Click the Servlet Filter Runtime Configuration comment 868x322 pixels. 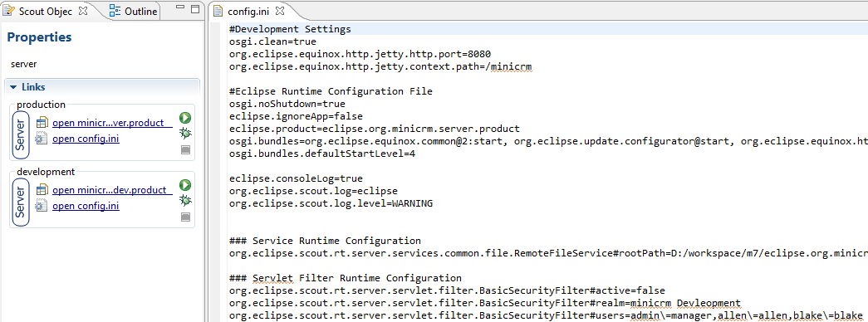[346, 278]
